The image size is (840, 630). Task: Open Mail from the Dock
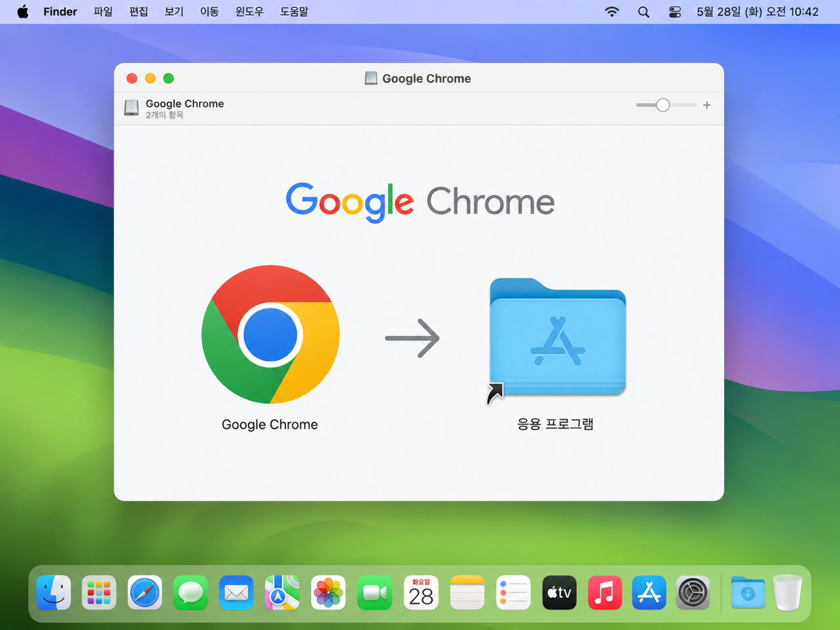point(236,593)
